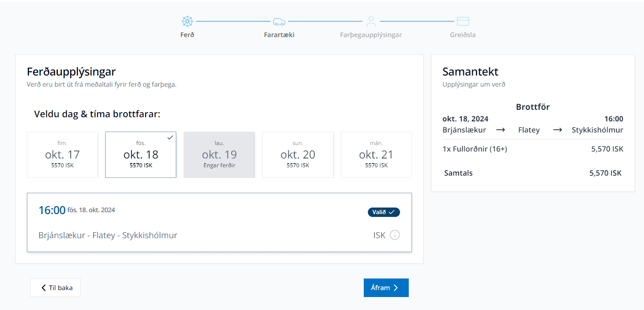Click the Greiðsla step label

463,35
